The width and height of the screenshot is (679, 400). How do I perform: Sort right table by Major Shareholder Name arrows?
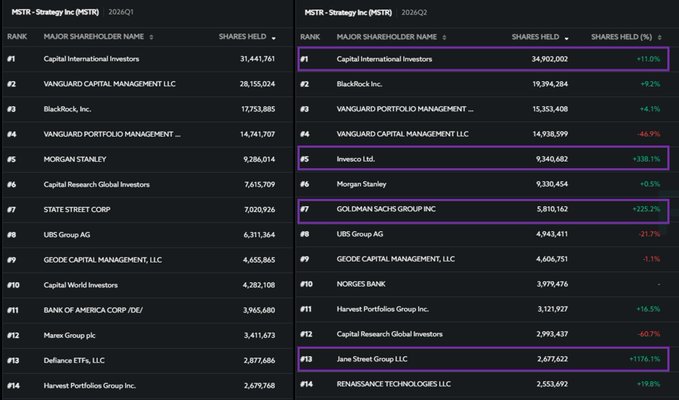[x=444, y=38]
